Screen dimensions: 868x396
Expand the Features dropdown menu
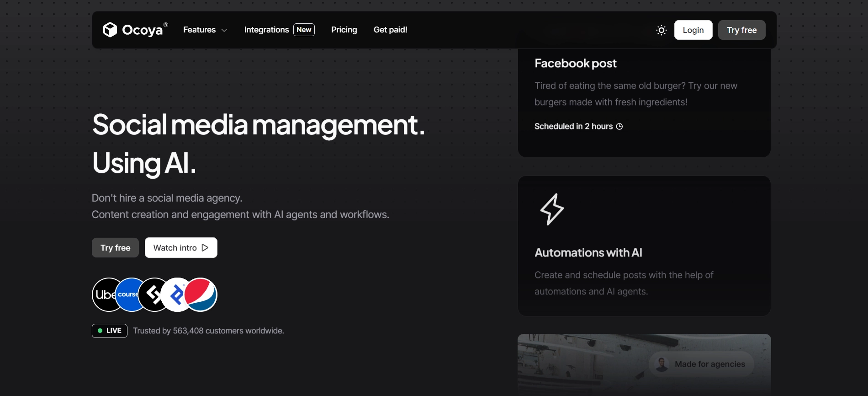pos(200,30)
